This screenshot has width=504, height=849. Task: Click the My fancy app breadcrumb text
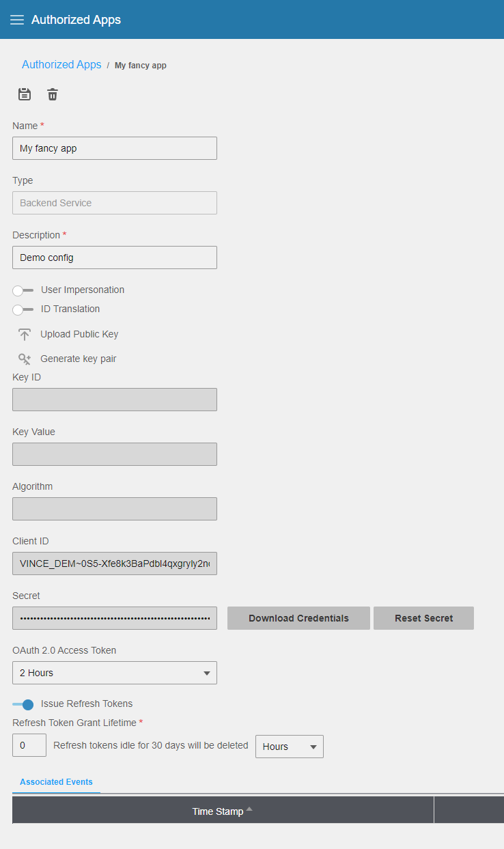pyautogui.click(x=141, y=66)
